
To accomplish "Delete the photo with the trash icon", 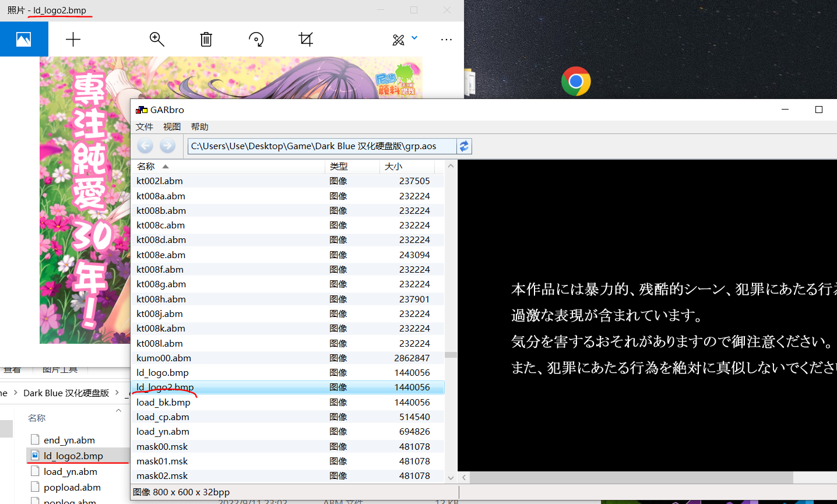I will click(x=206, y=39).
